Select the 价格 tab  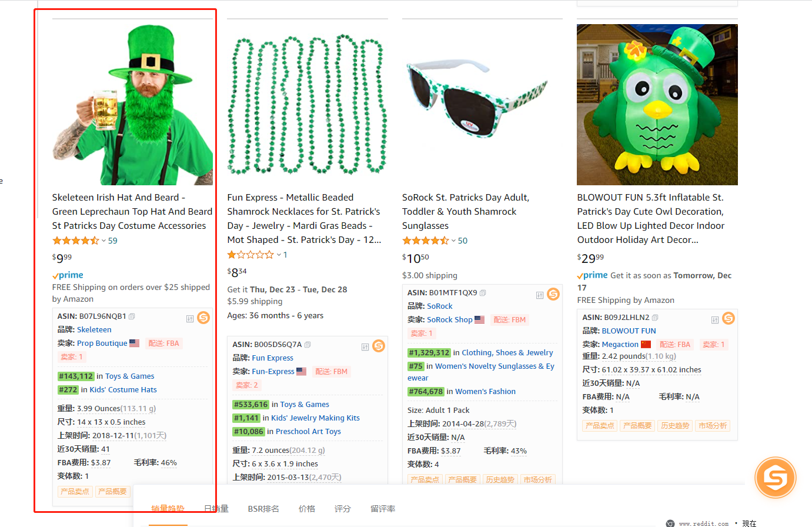point(307,509)
